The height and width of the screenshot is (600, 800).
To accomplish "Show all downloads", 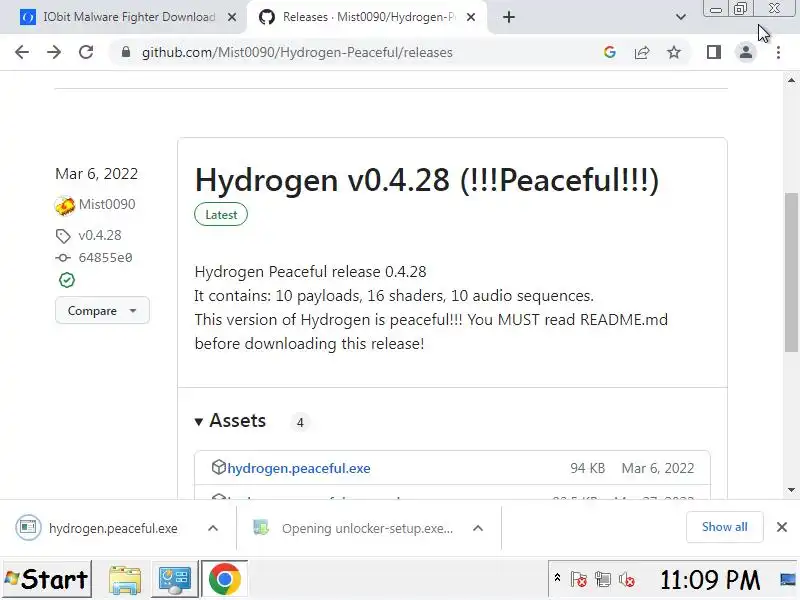I will [724, 527].
